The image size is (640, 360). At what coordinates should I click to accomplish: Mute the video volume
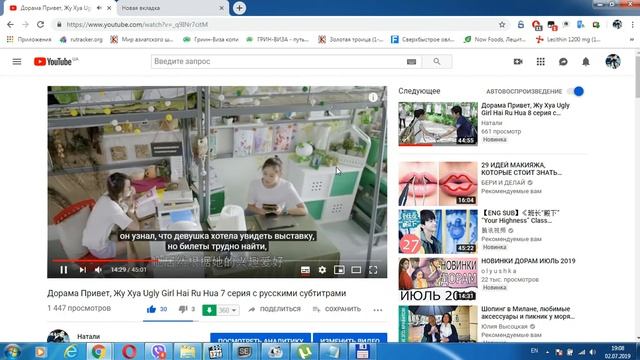[x=98, y=270]
